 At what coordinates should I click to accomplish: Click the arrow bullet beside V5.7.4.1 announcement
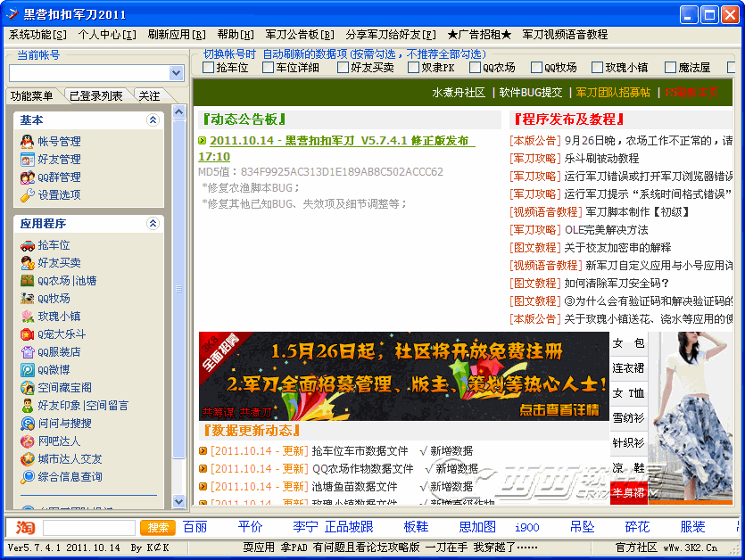pos(203,141)
